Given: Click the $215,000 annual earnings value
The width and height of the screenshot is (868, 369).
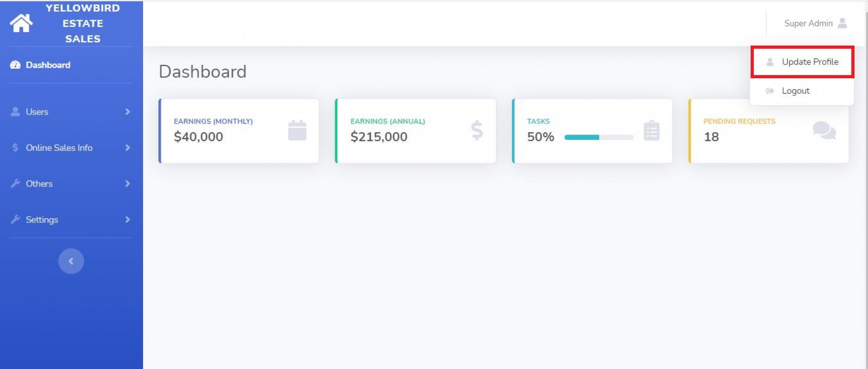Looking at the screenshot, I should click(379, 137).
